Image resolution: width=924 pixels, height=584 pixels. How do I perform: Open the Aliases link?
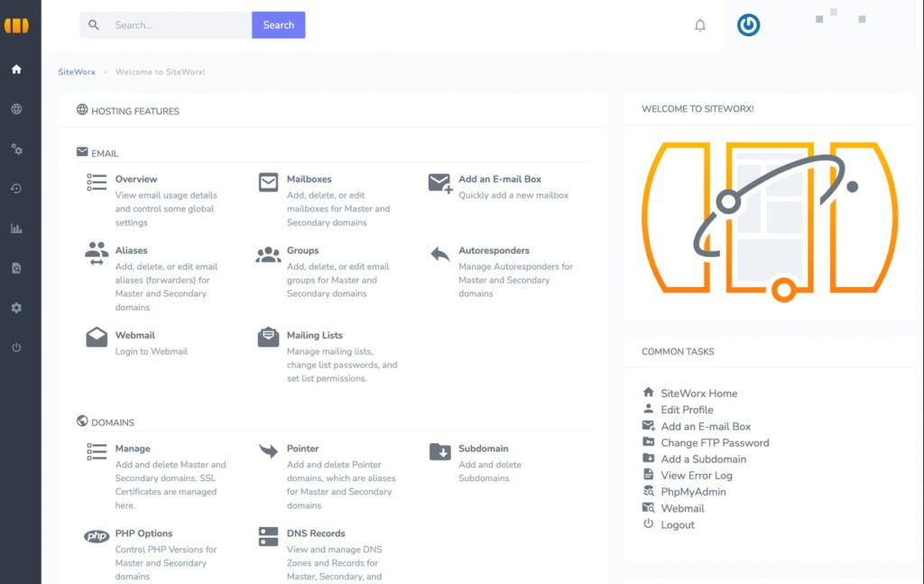click(132, 250)
